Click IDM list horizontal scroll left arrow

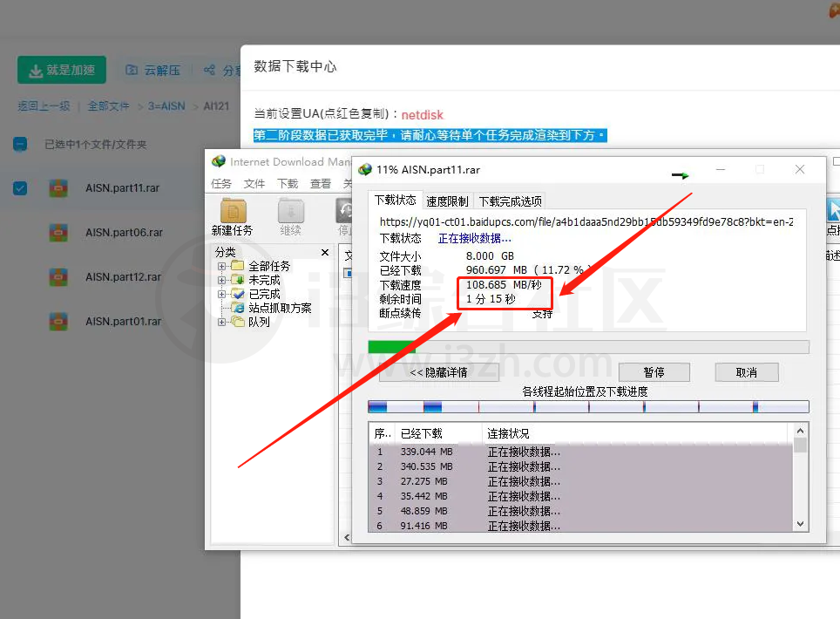[347, 538]
